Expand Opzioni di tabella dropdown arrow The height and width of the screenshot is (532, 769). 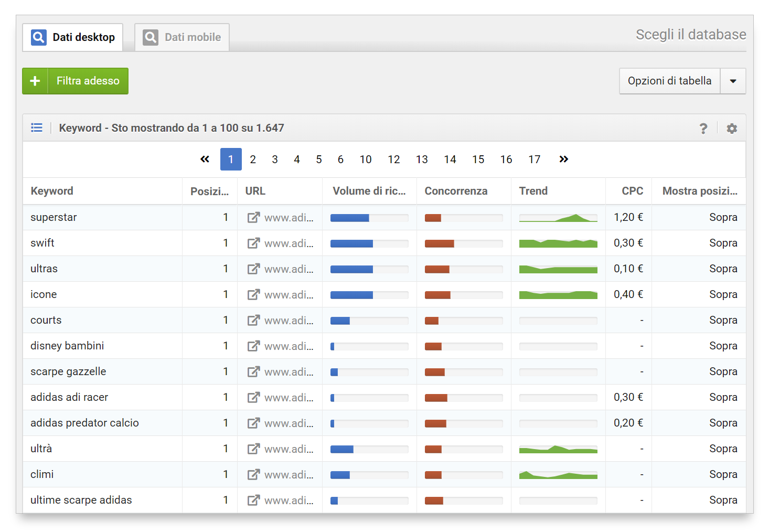[733, 81]
